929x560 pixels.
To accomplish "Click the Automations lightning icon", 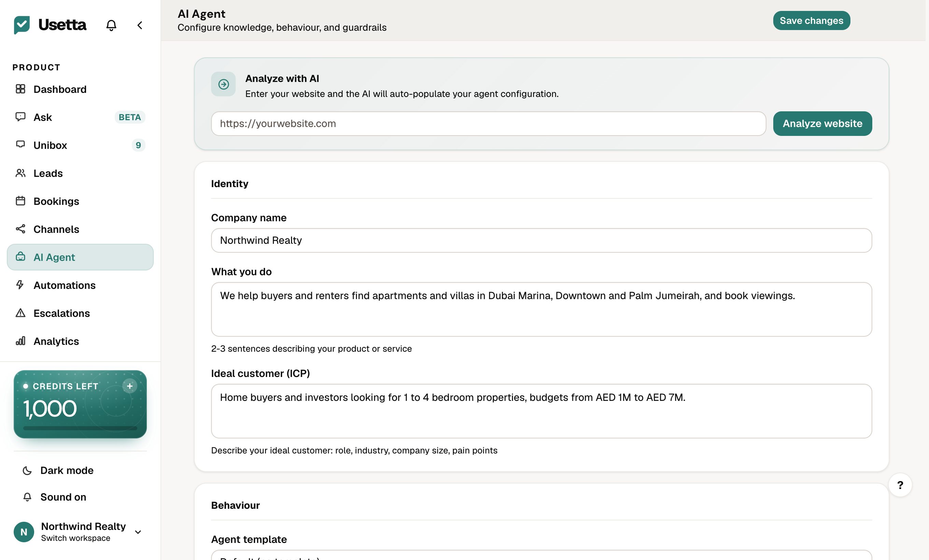I will (x=20, y=285).
